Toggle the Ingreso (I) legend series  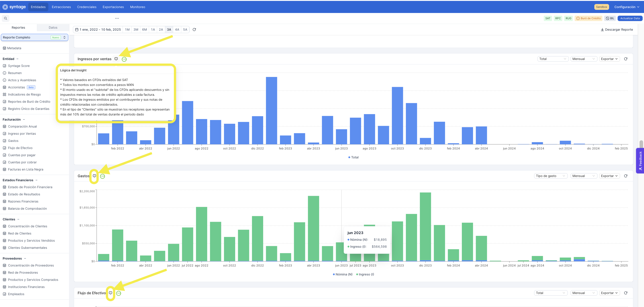[x=365, y=274]
